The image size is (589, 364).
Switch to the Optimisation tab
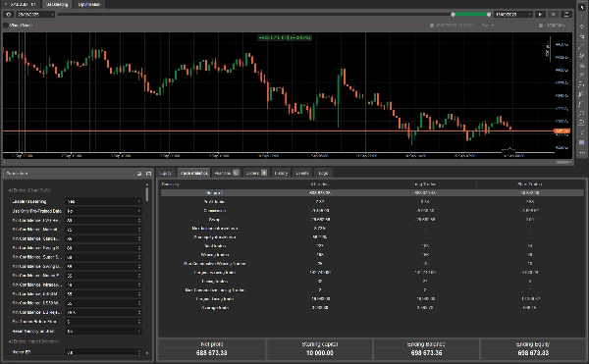[89, 5]
